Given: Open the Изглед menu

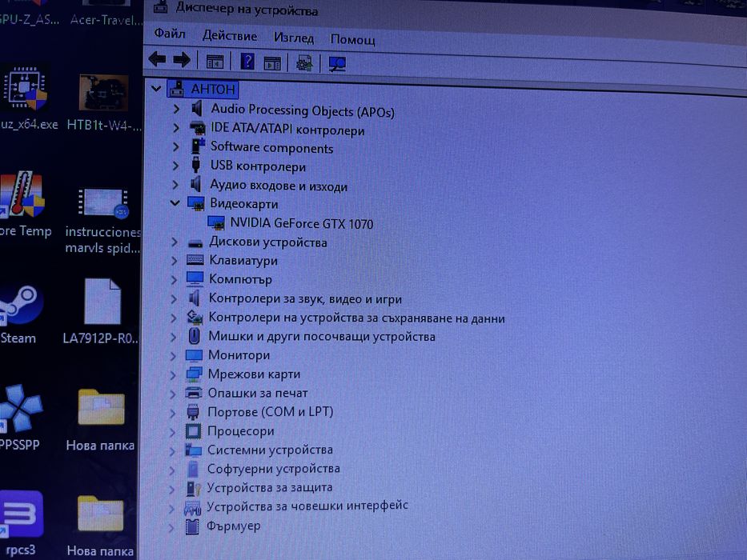Looking at the screenshot, I should (294, 37).
